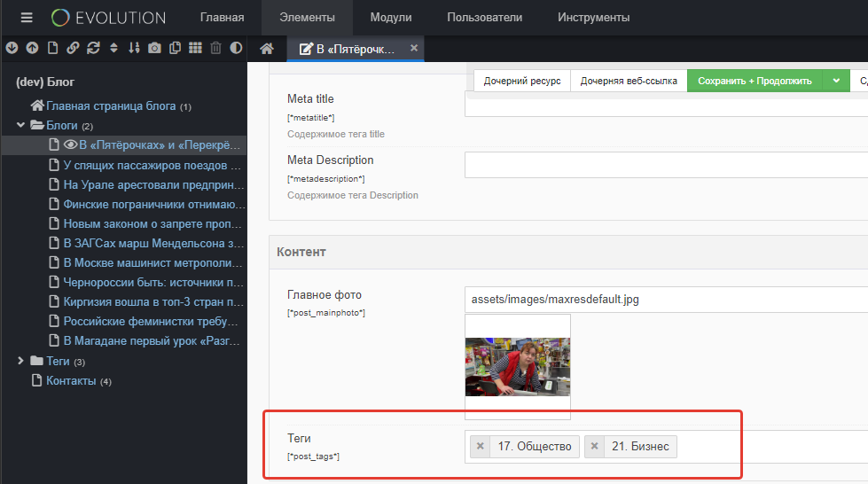
Task: Open the save options dropdown arrow
Action: click(x=835, y=81)
